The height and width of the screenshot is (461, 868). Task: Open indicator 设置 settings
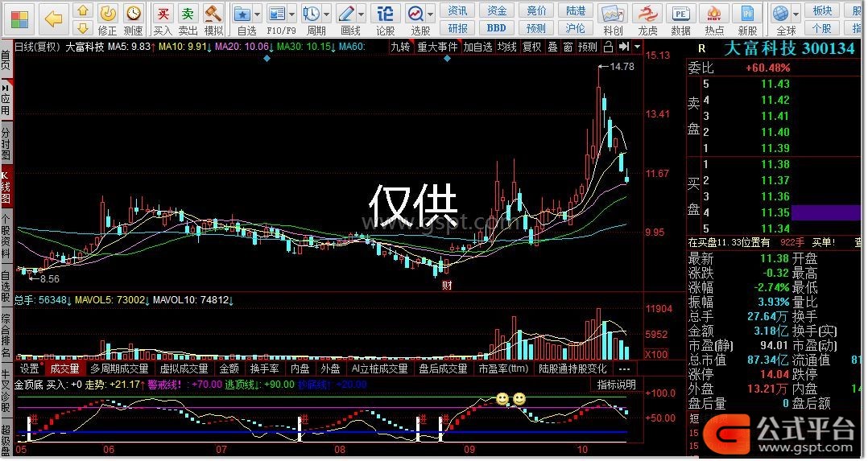(29, 368)
